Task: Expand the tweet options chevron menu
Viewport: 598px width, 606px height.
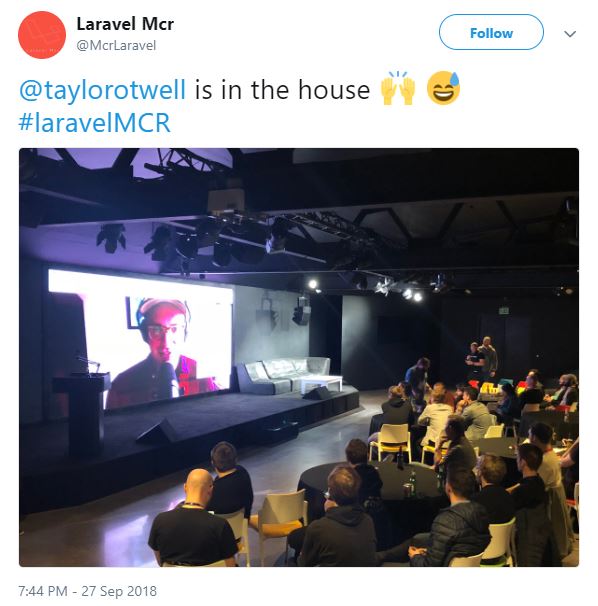Action: tap(570, 34)
